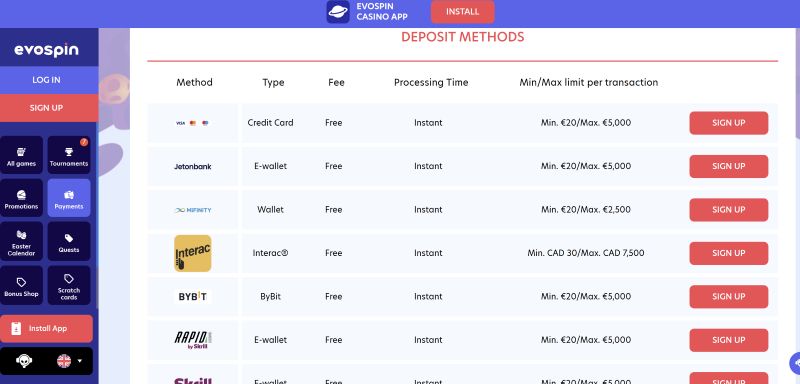Viewport: 800px width, 384px height.
Task: Click the DEPOSIT METHODS heading
Action: [462, 37]
